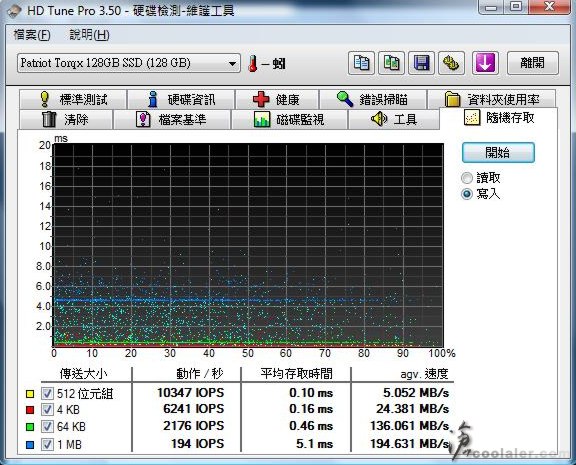
Task: Select the 讀取 radio button
Action: [467, 178]
